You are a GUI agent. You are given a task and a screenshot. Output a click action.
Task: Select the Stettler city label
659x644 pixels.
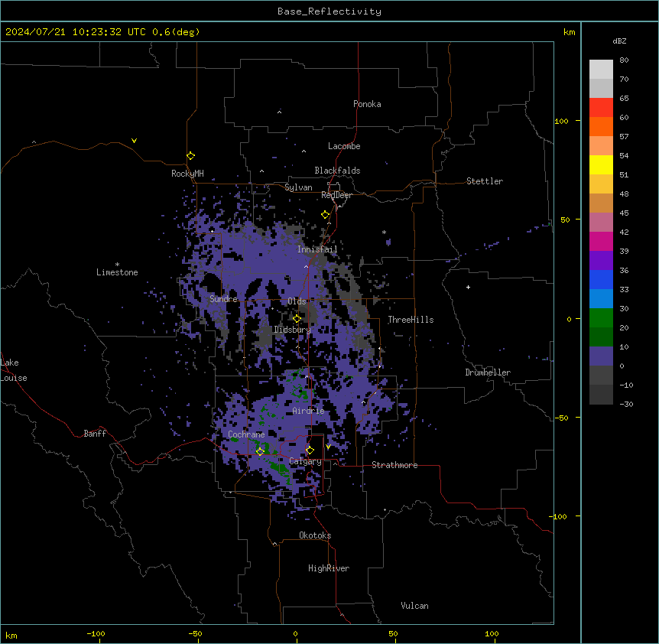coord(485,181)
